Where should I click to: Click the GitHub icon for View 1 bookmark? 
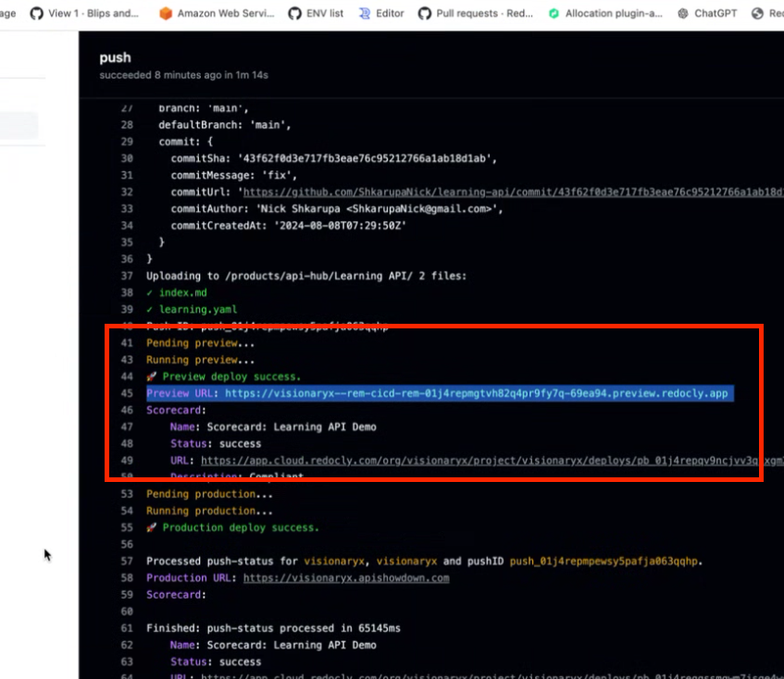point(36,13)
